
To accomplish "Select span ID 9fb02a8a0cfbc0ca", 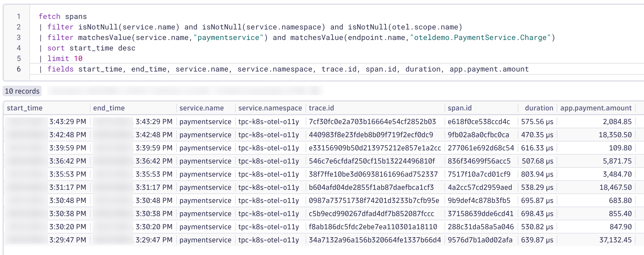I will [479, 135].
